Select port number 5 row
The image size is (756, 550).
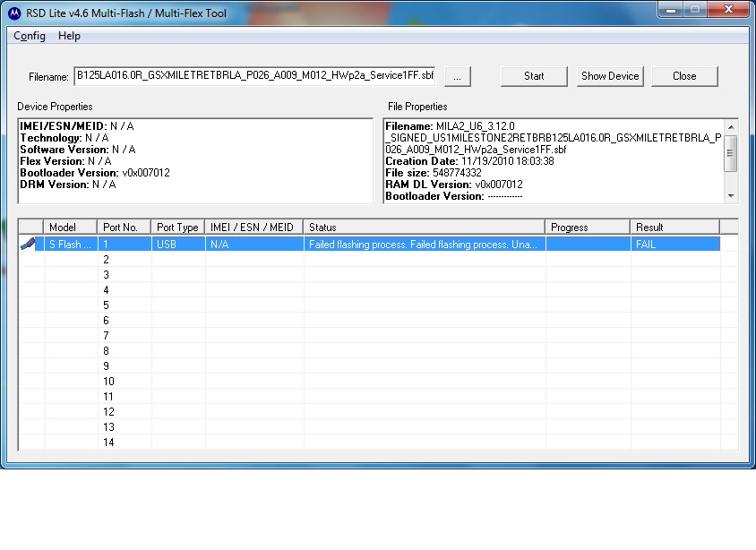click(378, 305)
